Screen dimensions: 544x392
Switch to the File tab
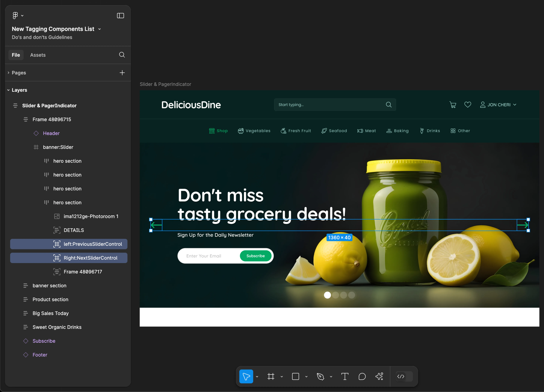(16, 55)
